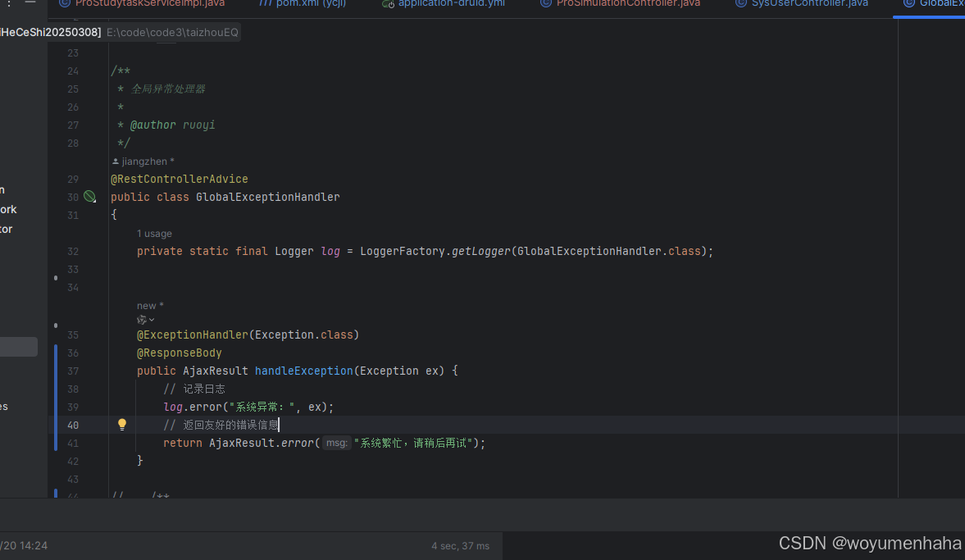Click LoggerFactory on line 32
Image resolution: width=965 pixels, height=560 pixels.
403,251
